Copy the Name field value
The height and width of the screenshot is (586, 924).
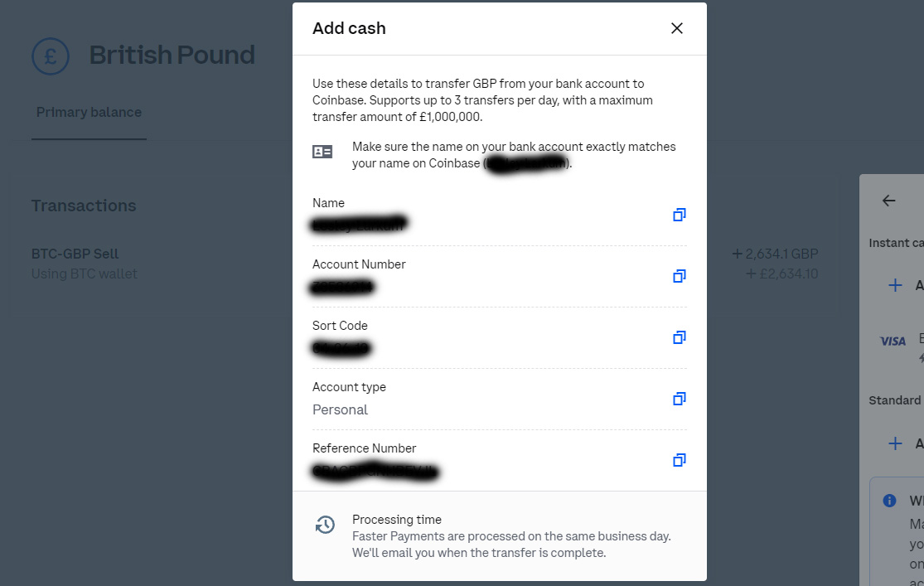[679, 216]
